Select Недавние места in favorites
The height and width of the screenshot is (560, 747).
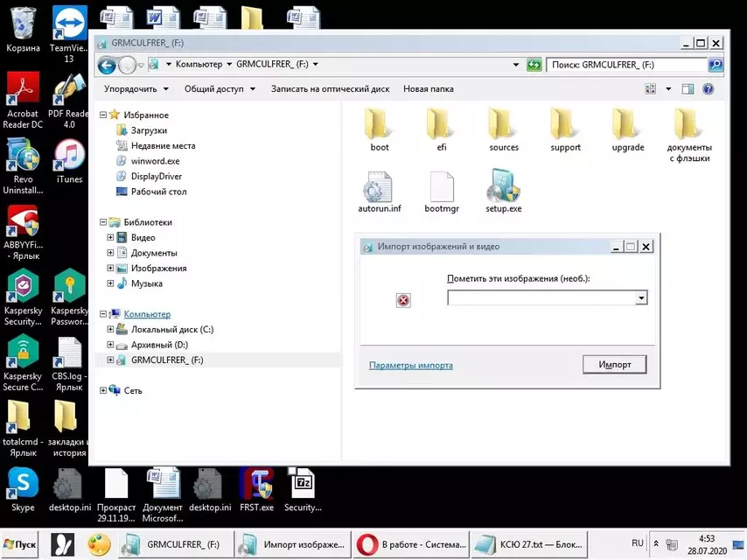(156, 145)
